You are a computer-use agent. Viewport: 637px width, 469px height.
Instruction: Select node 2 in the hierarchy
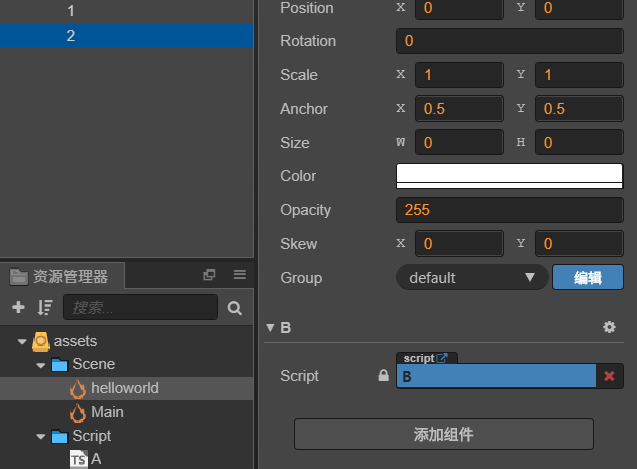(x=126, y=35)
